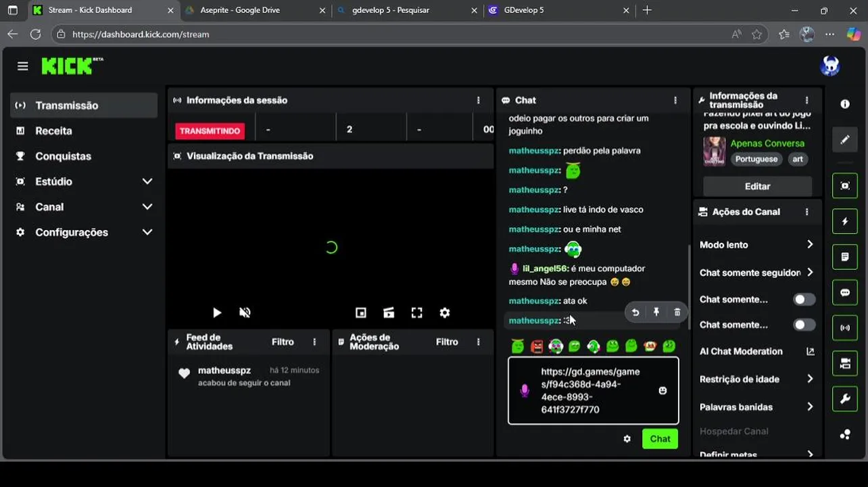The width and height of the screenshot is (868, 487).
Task: Open the Chat panel three-dot menu
Action: tap(675, 100)
